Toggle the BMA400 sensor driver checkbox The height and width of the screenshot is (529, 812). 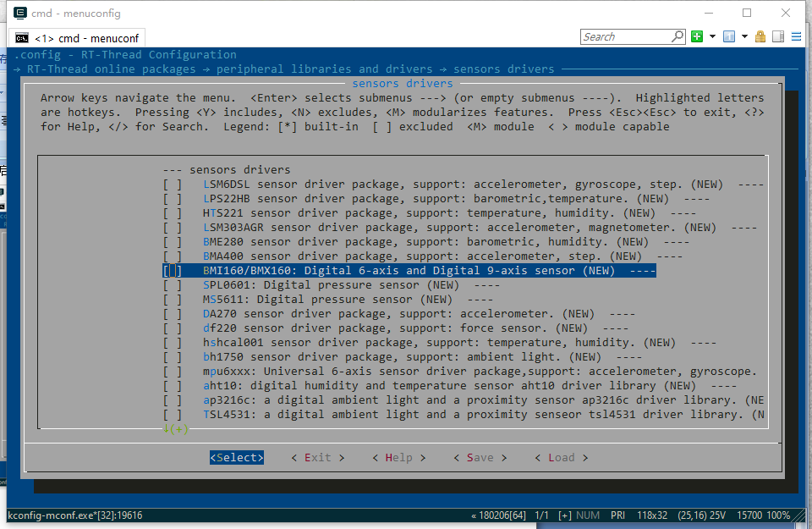tap(173, 256)
